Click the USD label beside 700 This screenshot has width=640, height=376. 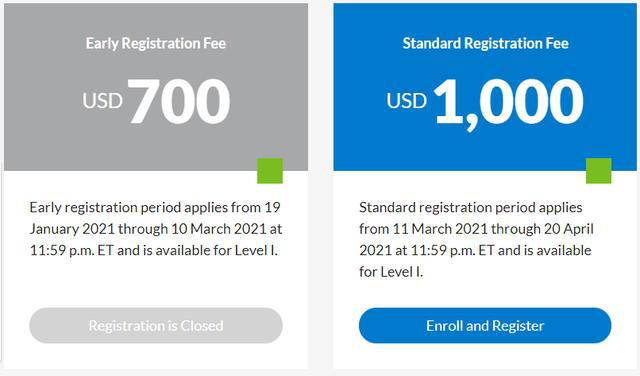(102, 101)
